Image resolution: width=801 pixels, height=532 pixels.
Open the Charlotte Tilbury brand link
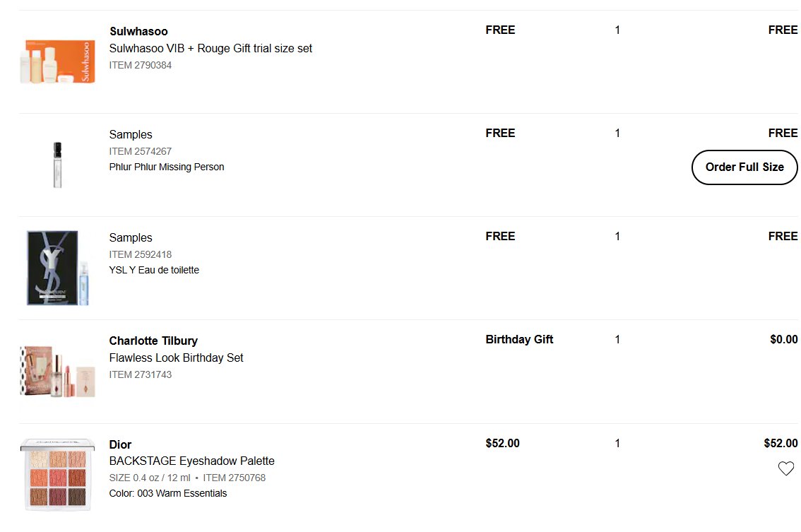153,341
